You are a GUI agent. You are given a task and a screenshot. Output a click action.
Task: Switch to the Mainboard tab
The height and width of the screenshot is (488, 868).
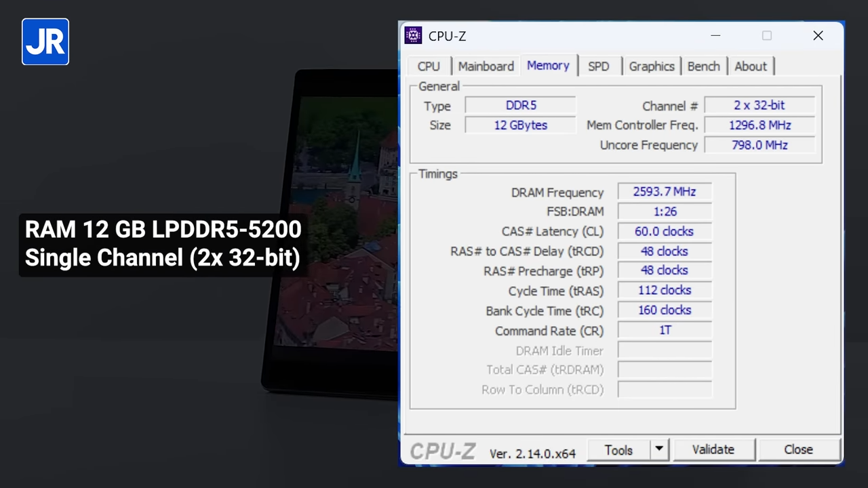[x=486, y=66]
